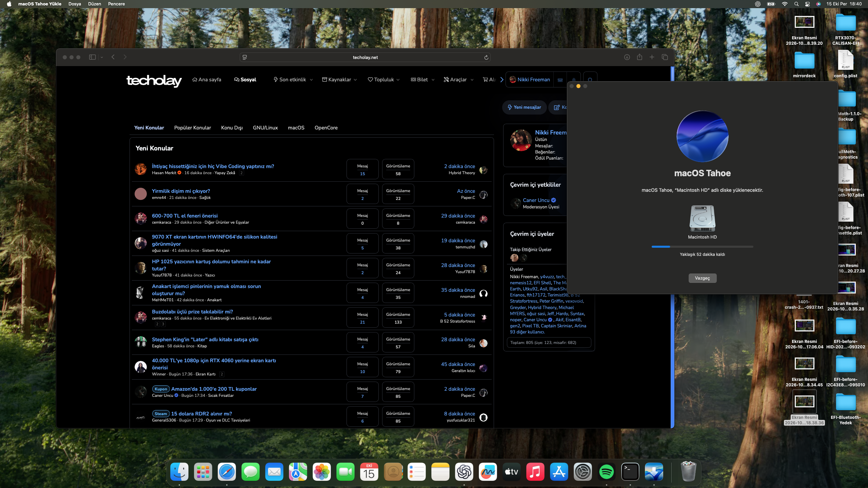This screenshot has height=488, width=868.
Task: Open Spotify in the Dock
Action: point(607,472)
